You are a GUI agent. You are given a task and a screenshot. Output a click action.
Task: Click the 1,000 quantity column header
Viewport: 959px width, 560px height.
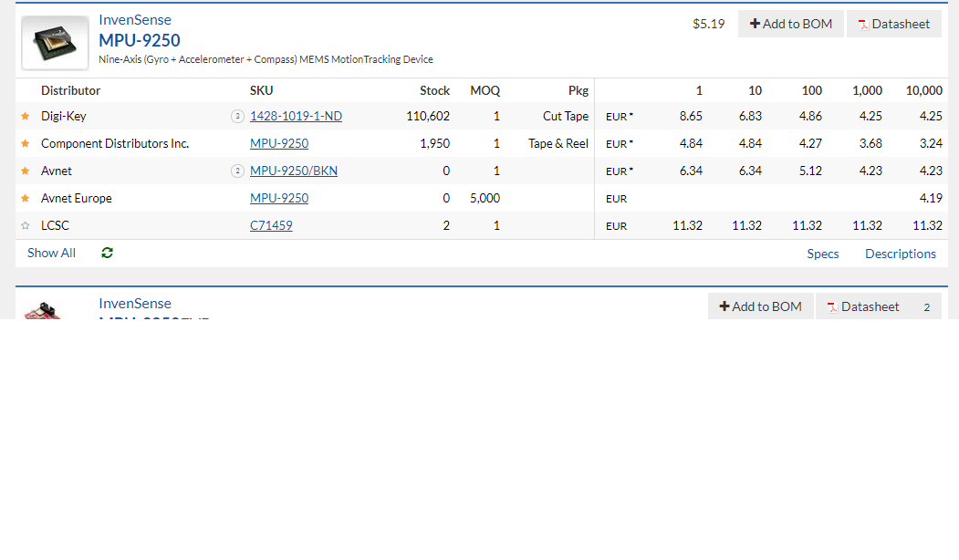pos(867,90)
